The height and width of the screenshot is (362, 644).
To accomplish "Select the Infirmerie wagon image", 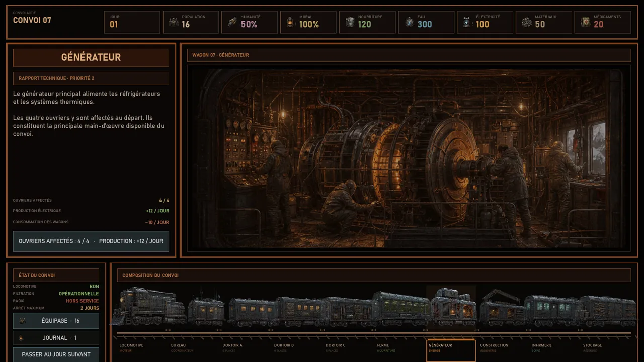I will pos(552,311).
